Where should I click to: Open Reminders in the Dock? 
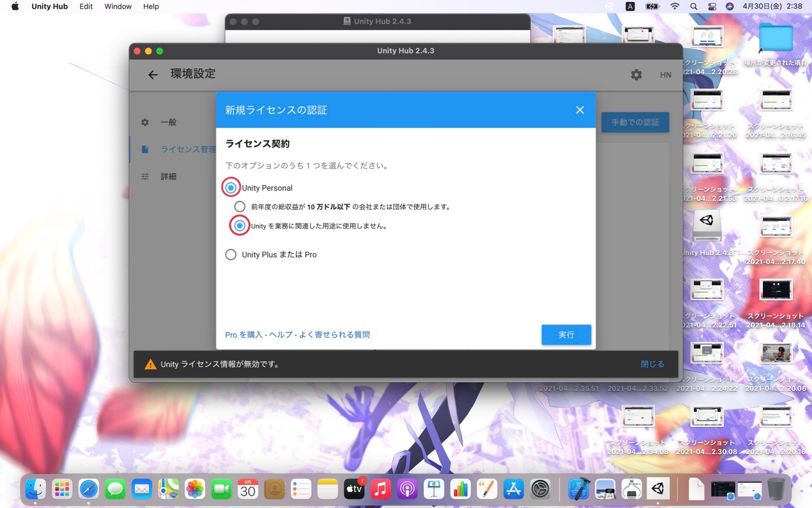[x=301, y=489]
